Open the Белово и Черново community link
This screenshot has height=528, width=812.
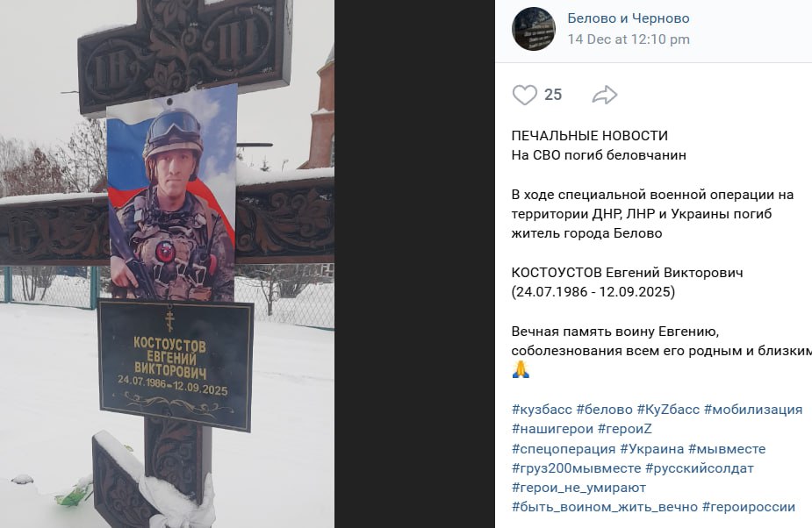[x=629, y=18]
